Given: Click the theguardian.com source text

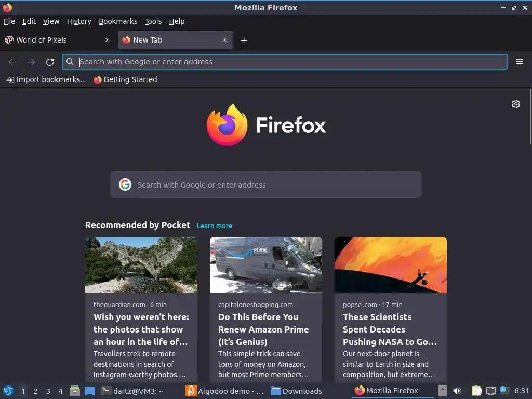Looking at the screenshot, I should pyautogui.click(x=119, y=304).
